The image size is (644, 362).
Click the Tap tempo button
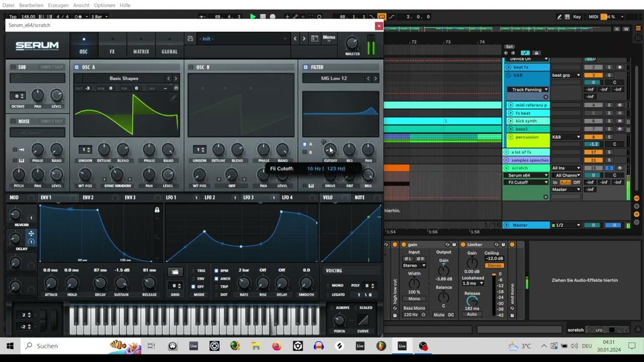[13, 17]
